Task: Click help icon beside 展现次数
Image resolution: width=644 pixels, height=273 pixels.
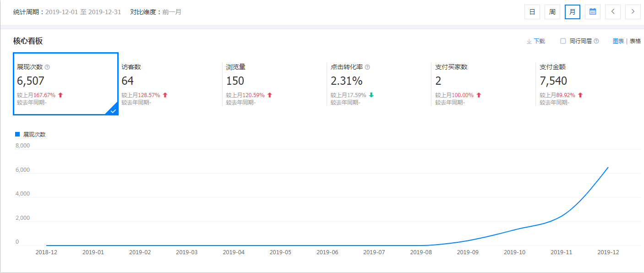Action: point(47,67)
